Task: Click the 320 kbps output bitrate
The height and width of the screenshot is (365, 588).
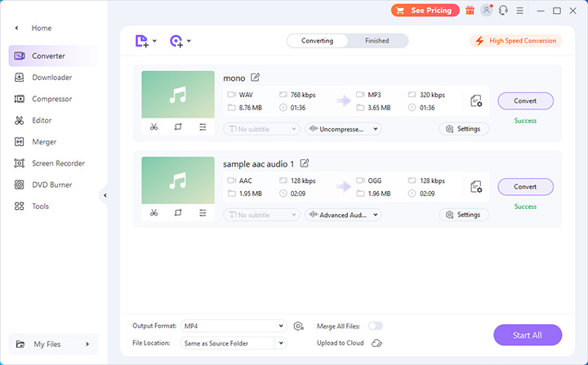Action: [432, 95]
